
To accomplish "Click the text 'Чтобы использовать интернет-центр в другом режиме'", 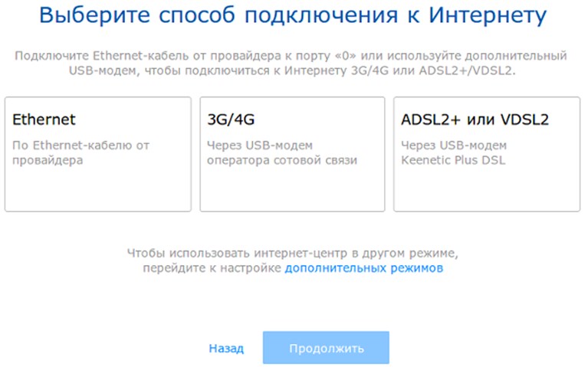I will click(293, 253).
